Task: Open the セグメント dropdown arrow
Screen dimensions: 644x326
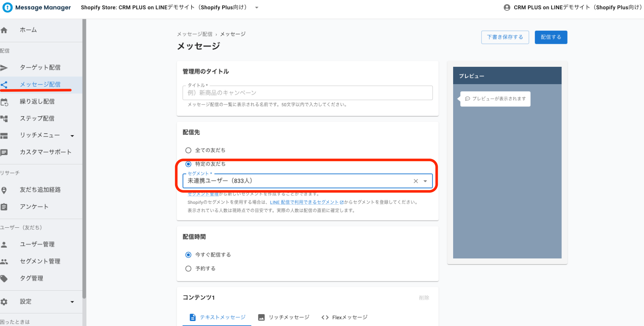Action: [425, 181]
